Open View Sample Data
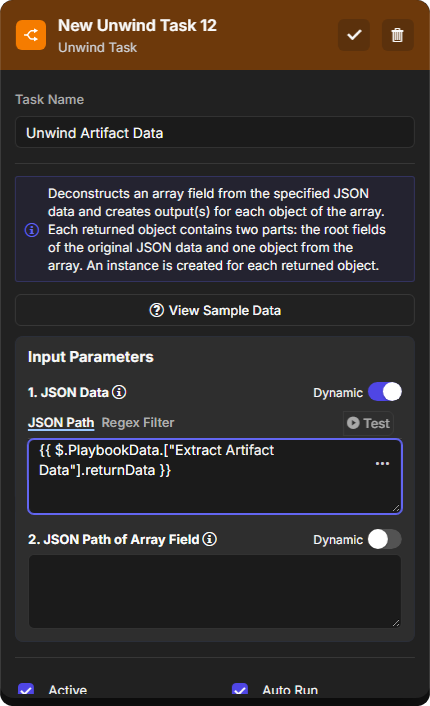Screen dimensions: 430x706 pyautogui.click(x=215, y=310)
